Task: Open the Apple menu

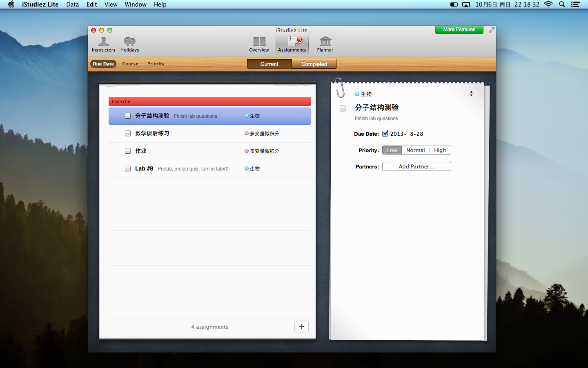Action: click(x=11, y=4)
